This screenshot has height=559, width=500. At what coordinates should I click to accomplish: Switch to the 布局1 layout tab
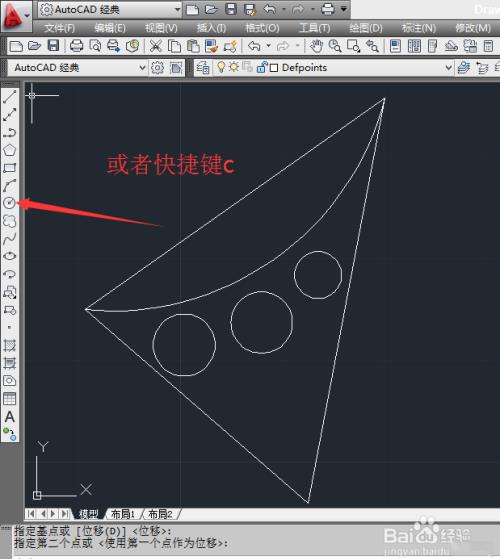[123, 514]
